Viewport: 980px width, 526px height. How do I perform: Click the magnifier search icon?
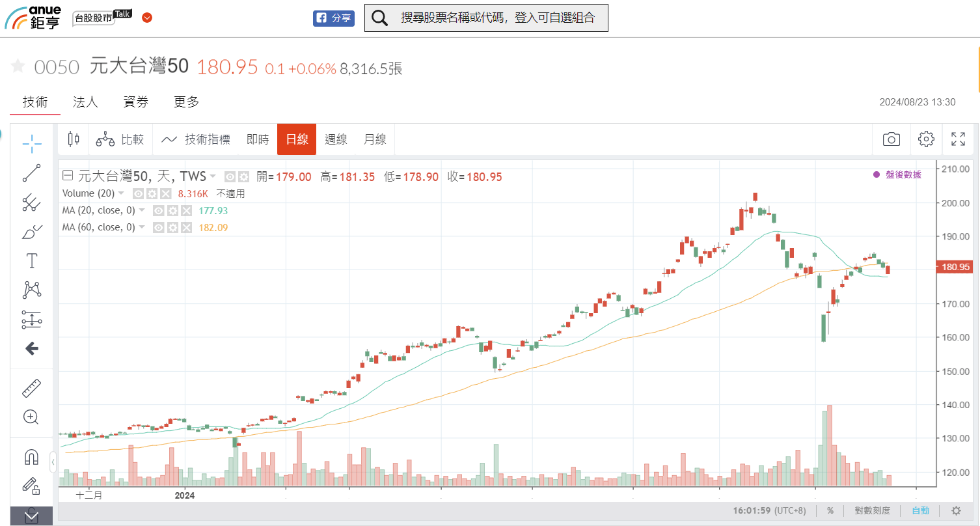coord(379,18)
